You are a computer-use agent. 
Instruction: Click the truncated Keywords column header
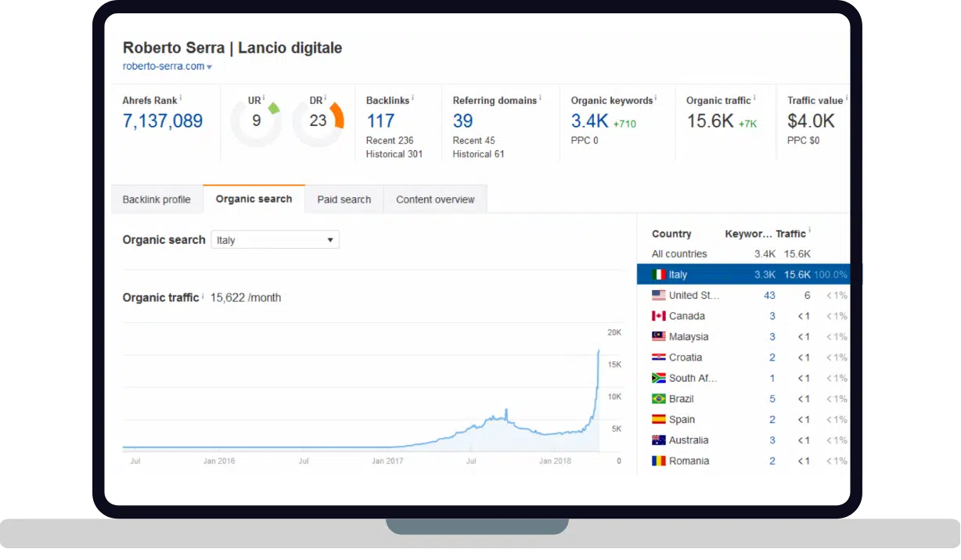point(748,234)
